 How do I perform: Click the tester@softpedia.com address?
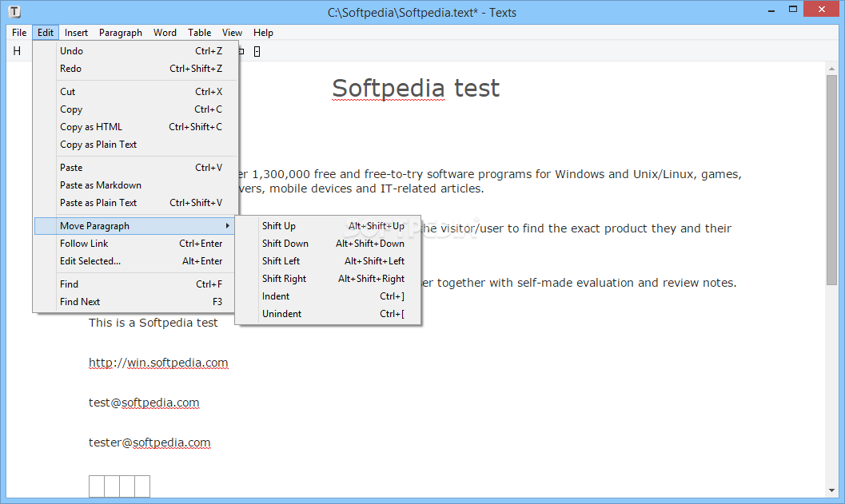click(x=149, y=442)
